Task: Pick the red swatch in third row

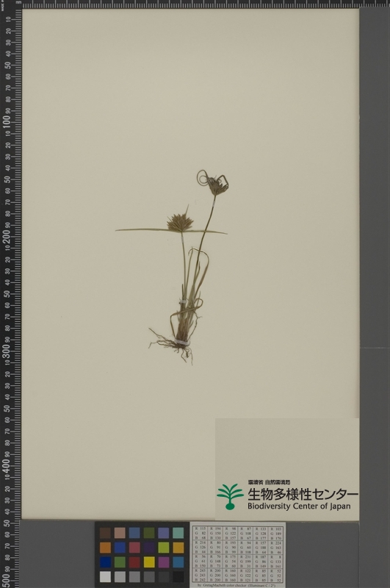Action: click(134, 562)
